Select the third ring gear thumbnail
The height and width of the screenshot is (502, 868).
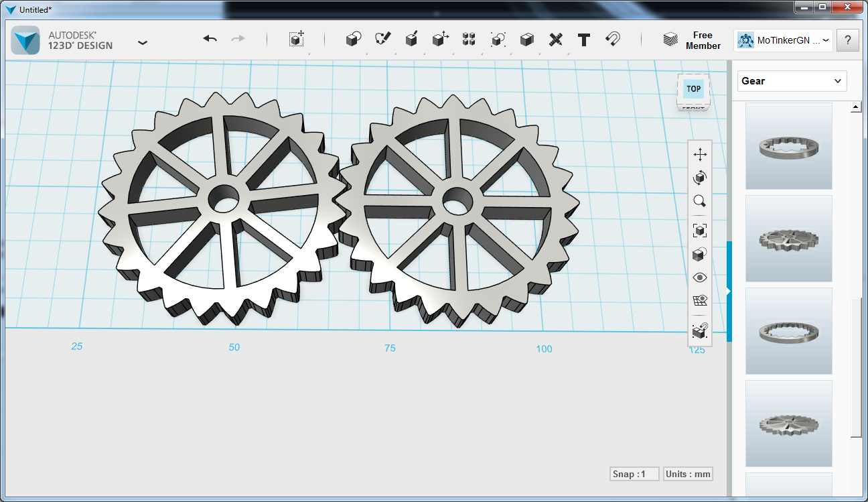(x=789, y=331)
